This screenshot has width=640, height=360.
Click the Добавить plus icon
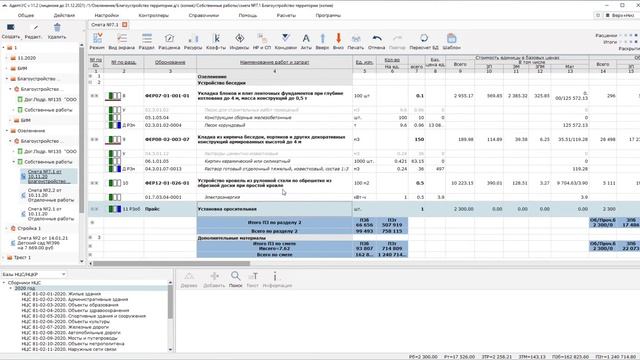click(214, 276)
